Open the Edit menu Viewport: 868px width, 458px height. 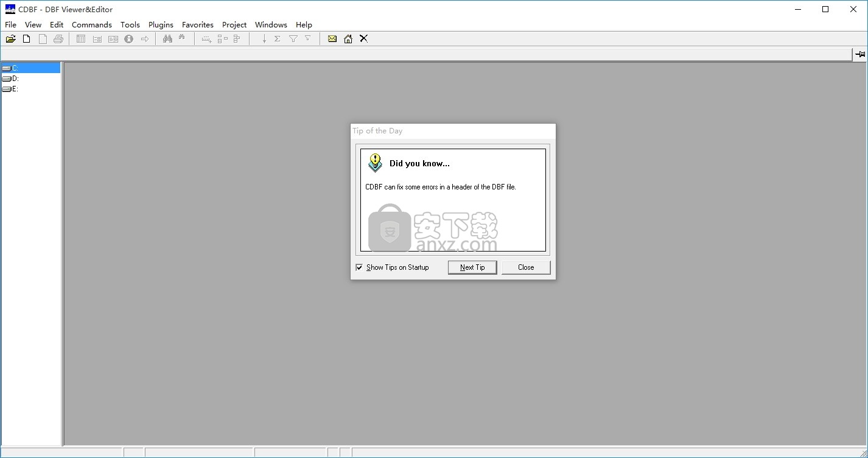(x=57, y=25)
